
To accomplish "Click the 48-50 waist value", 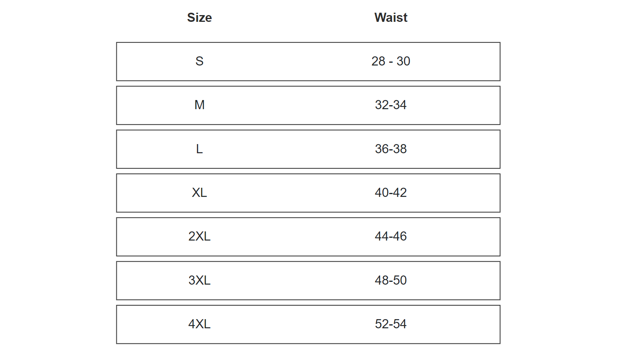I will tap(391, 280).
